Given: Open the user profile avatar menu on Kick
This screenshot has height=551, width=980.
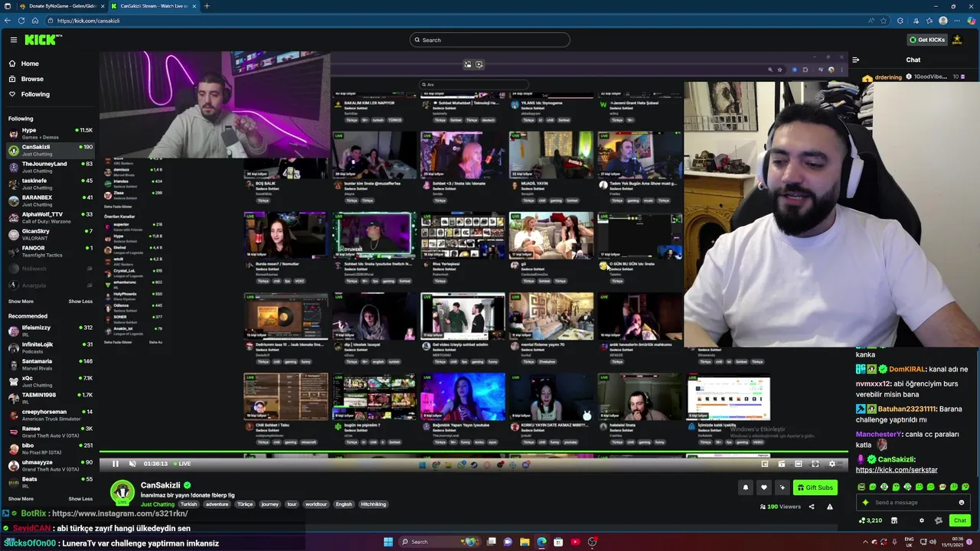Looking at the screenshot, I should point(957,40).
